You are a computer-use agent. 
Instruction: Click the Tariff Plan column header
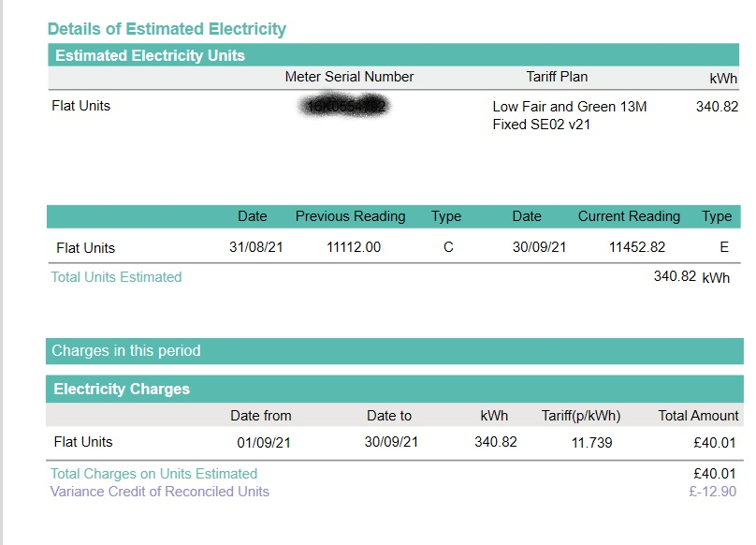coord(557,77)
